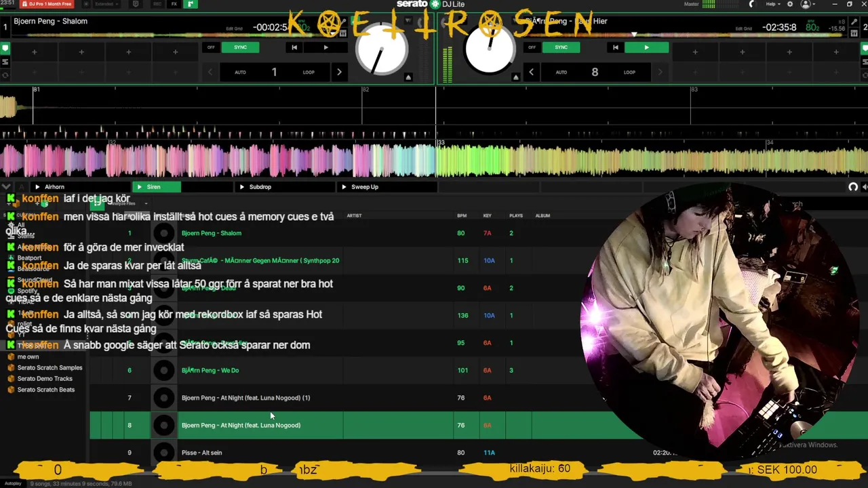Image resolution: width=868 pixels, height=488 pixels.
Task: Open the beatgrid icon on right deck
Action: tap(853, 32)
